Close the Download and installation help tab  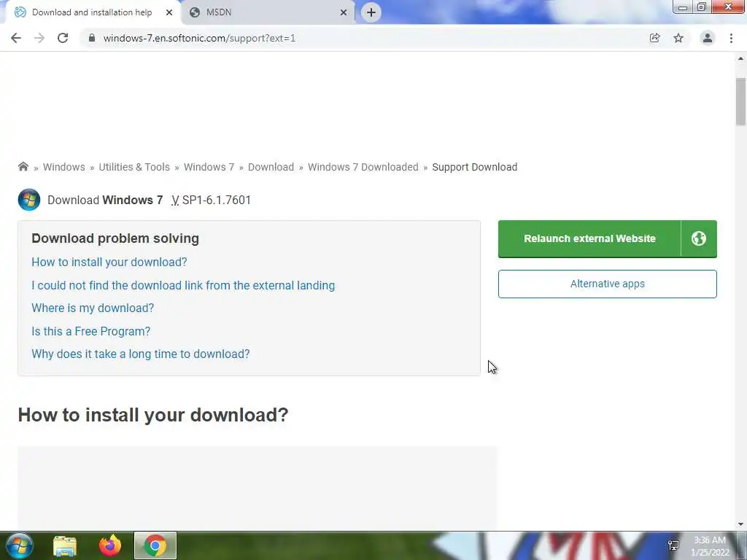(169, 12)
